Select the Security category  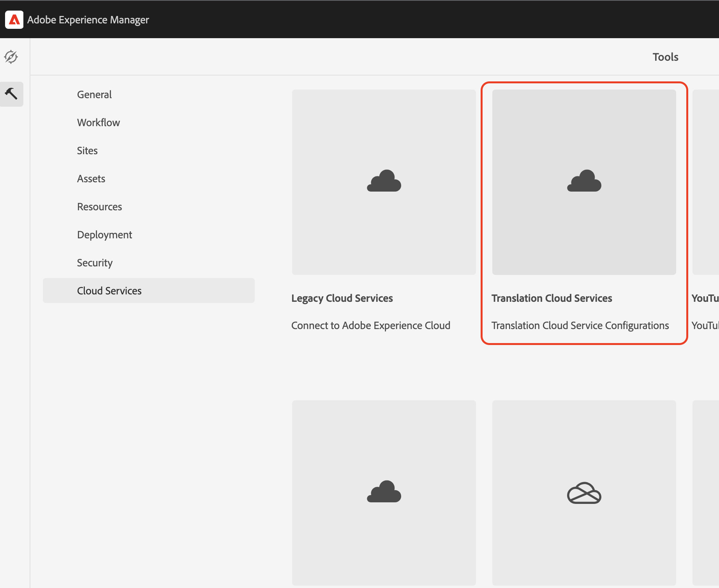click(x=95, y=263)
